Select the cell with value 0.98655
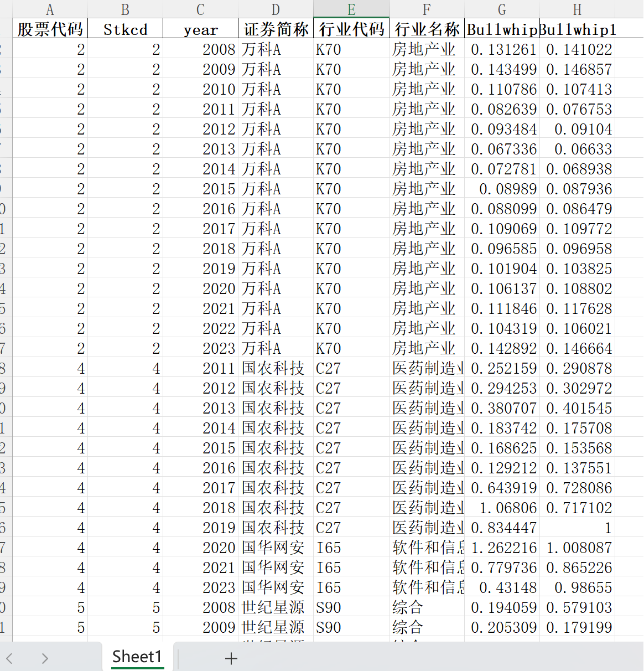The image size is (644, 671). [577, 587]
